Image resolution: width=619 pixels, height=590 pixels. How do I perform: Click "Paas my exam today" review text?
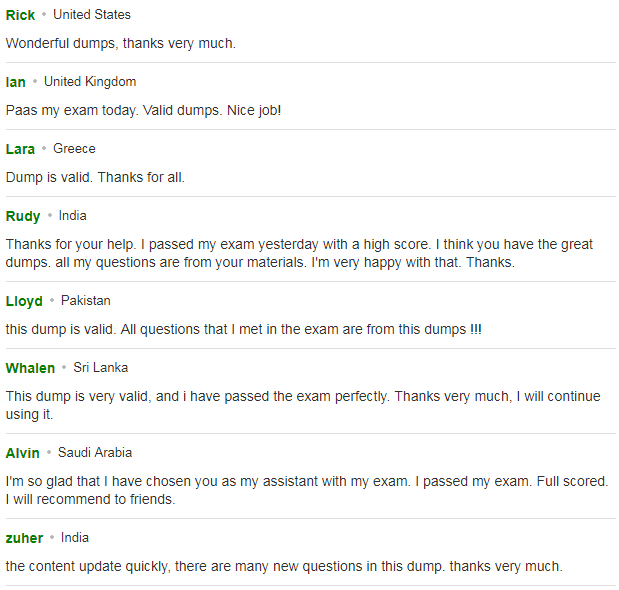[x=143, y=111]
